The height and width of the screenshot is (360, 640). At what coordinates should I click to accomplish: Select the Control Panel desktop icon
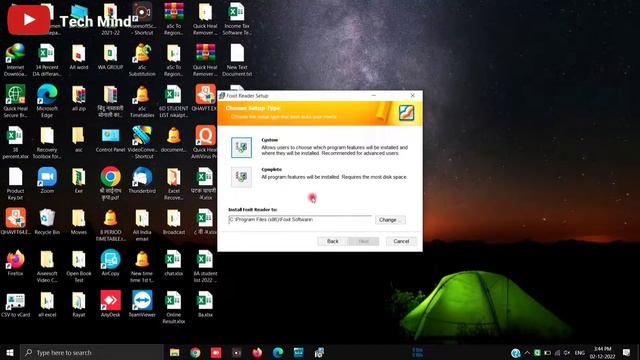point(111,139)
